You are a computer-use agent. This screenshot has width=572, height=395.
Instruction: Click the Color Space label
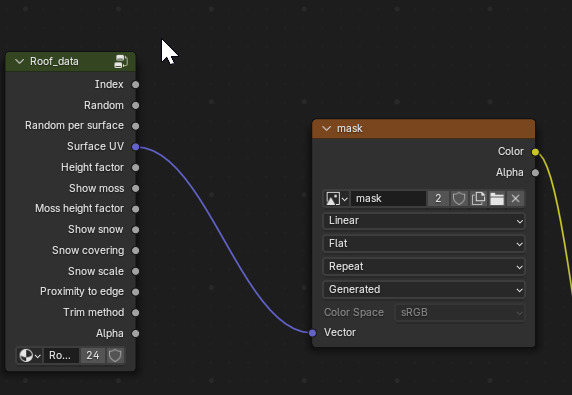click(354, 313)
